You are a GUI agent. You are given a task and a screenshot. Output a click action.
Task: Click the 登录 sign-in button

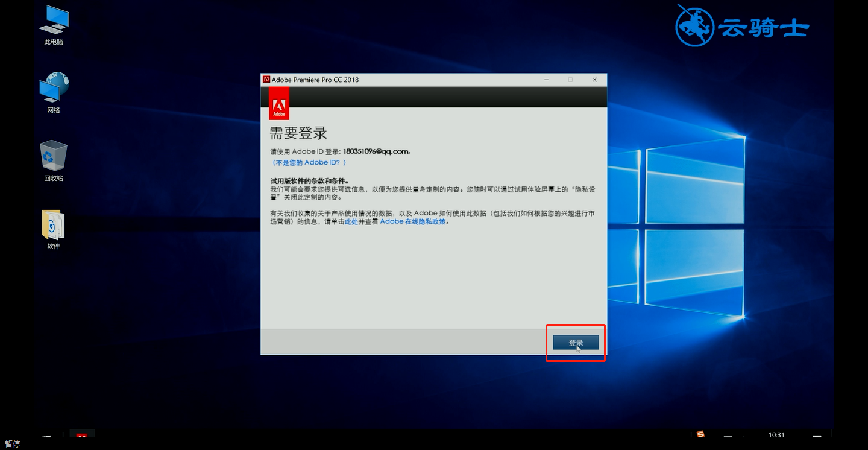[x=576, y=343]
